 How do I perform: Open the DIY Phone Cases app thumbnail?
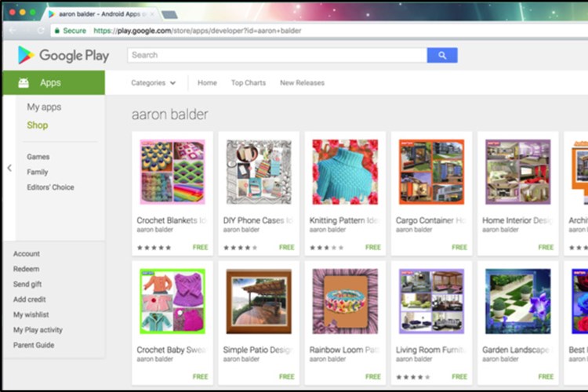click(259, 172)
